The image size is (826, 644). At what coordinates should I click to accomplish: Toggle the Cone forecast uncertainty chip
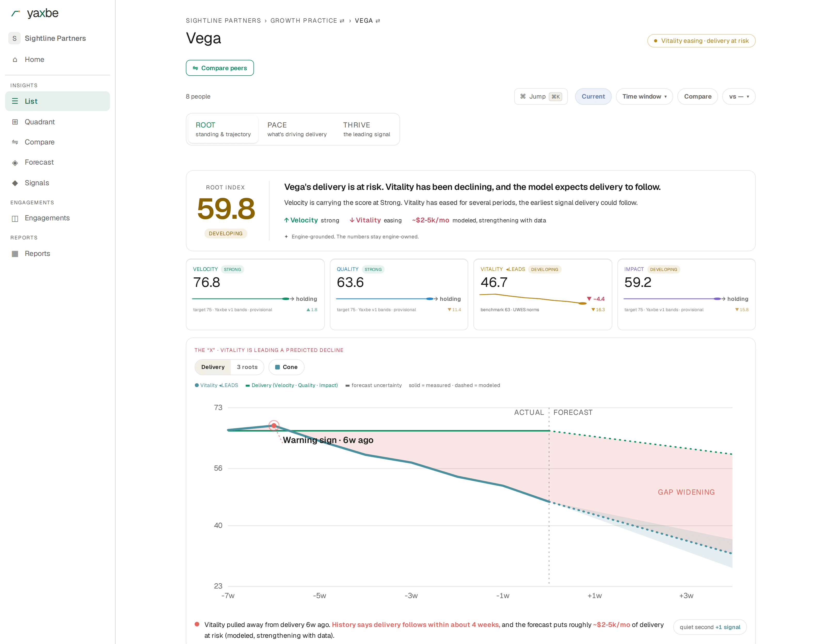click(x=286, y=367)
